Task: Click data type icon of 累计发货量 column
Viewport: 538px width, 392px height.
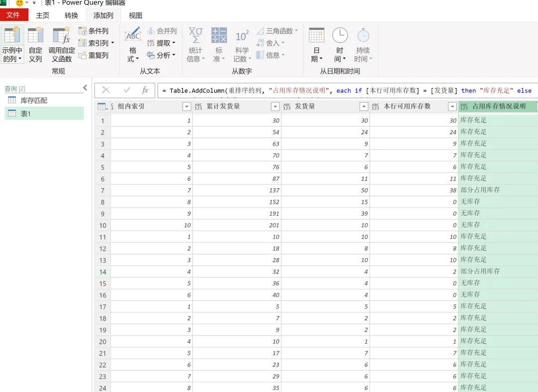Action: [198, 107]
